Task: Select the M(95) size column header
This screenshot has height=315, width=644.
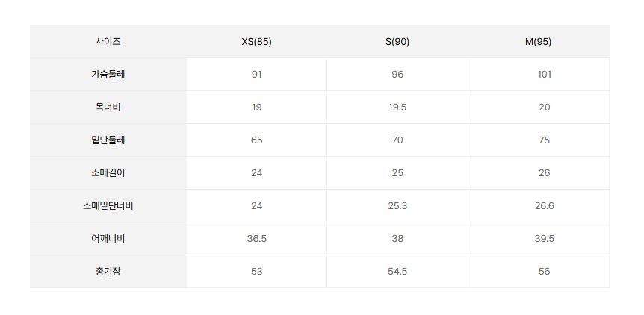Action: point(538,42)
